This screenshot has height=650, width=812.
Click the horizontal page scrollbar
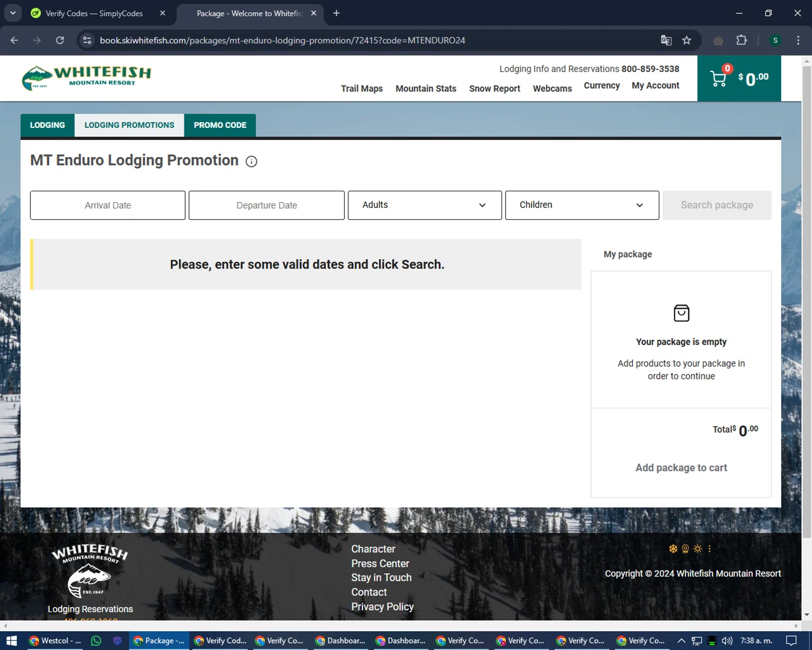[401, 625]
